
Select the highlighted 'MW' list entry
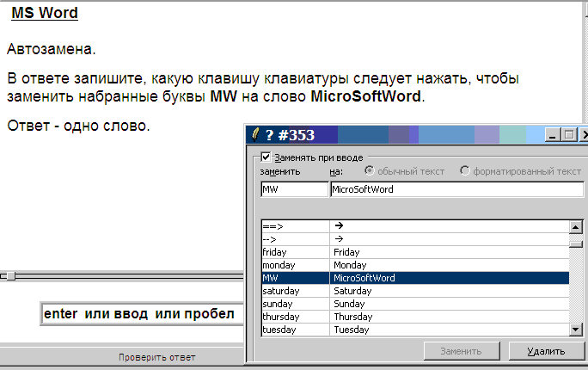(296, 278)
